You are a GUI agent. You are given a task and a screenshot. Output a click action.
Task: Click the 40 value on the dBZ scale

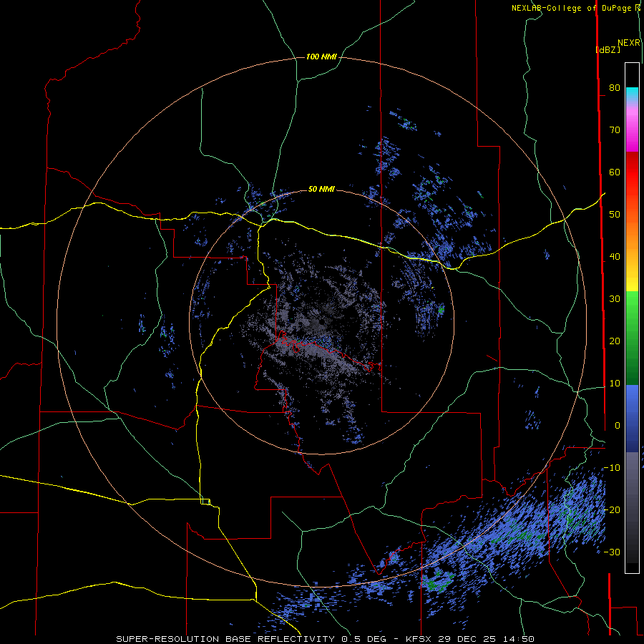[x=615, y=257]
